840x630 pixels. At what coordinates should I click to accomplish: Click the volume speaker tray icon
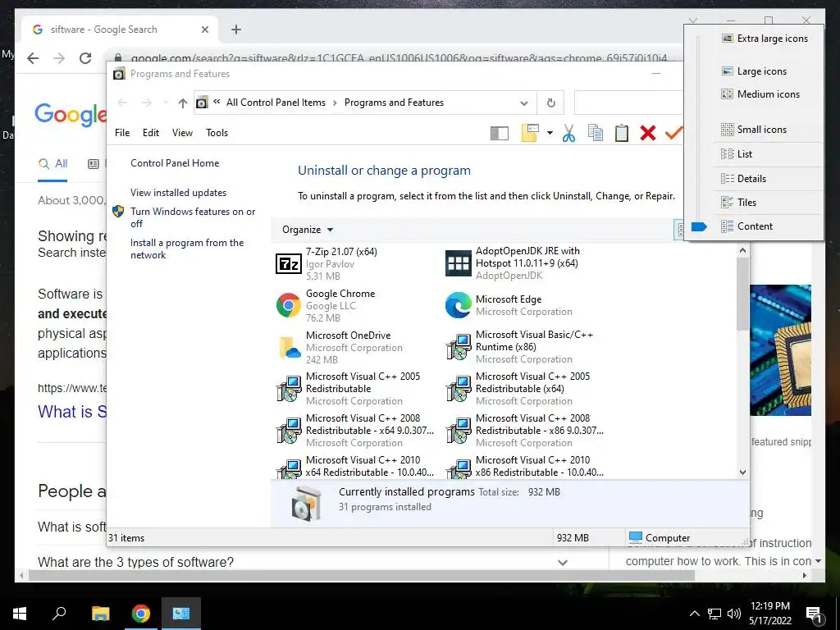pos(734,614)
